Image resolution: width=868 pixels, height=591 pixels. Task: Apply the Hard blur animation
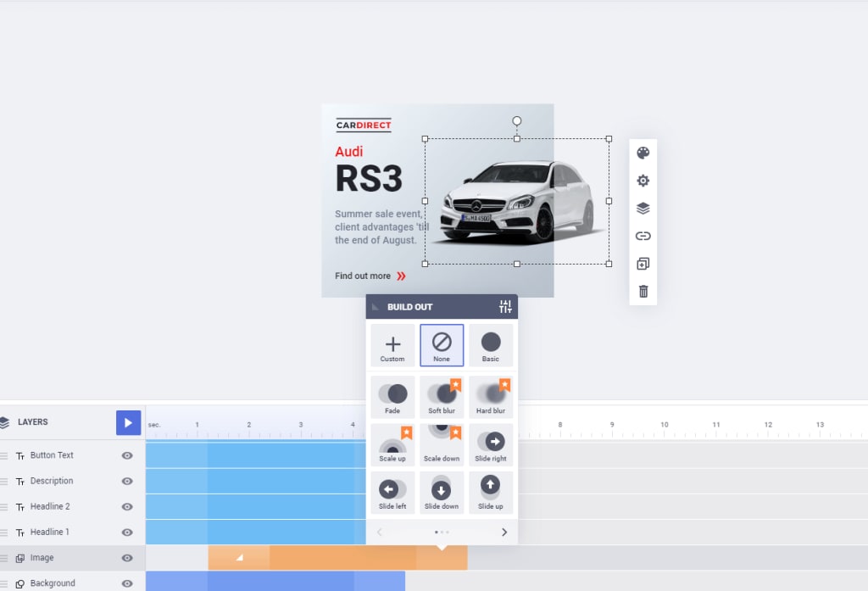pyautogui.click(x=491, y=397)
